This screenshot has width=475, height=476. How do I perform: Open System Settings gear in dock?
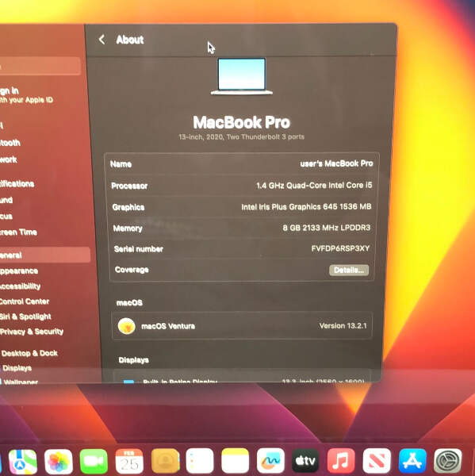point(448,461)
